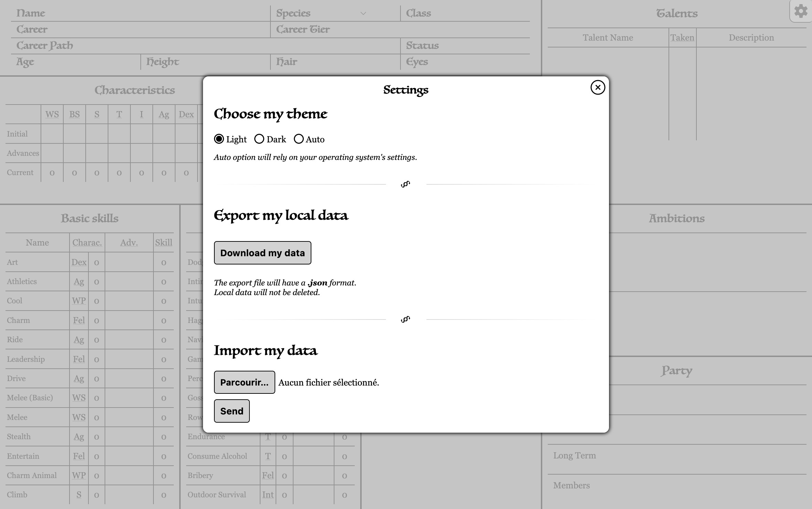Image resolution: width=812 pixels, height=509 pixels.
Task: Click the Download my data button
Action: click(x=262, y=253)
